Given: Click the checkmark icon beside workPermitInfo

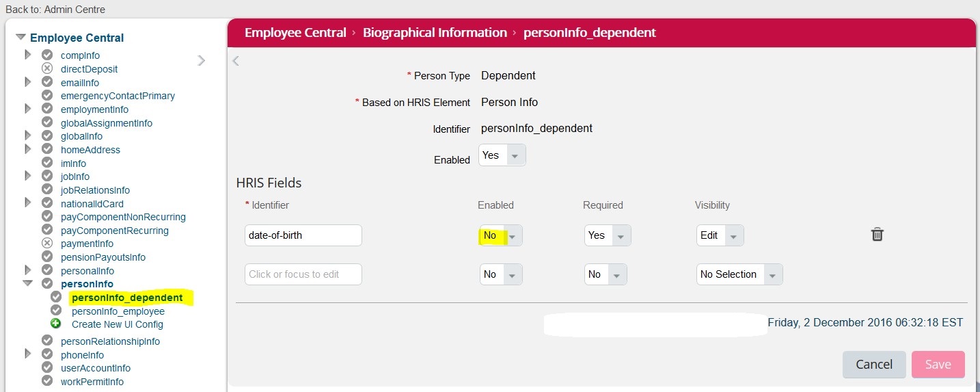Looking at the screenshot, I should pos(47,380).
